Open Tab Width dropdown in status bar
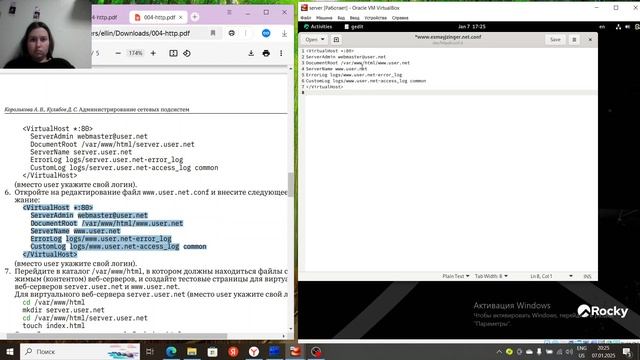The height and width of the screenshot is (360, 640). click(491, 276)
